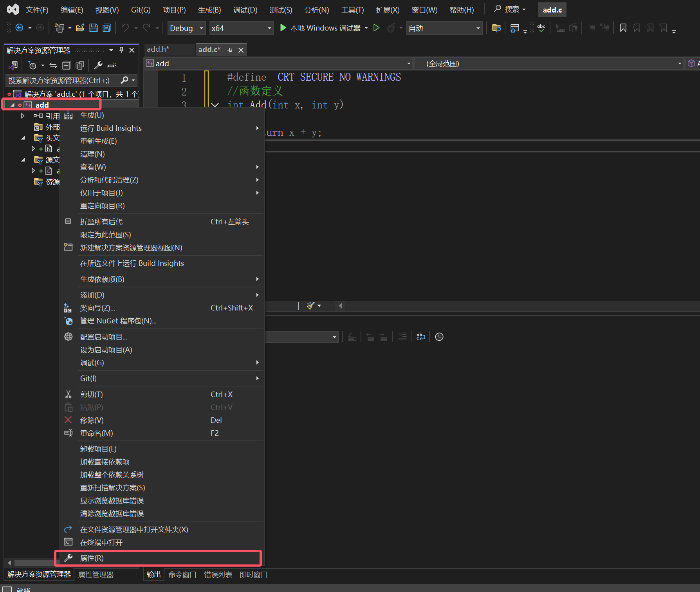Toggle the pin on Solution Explorer panel

click(121, 50)
